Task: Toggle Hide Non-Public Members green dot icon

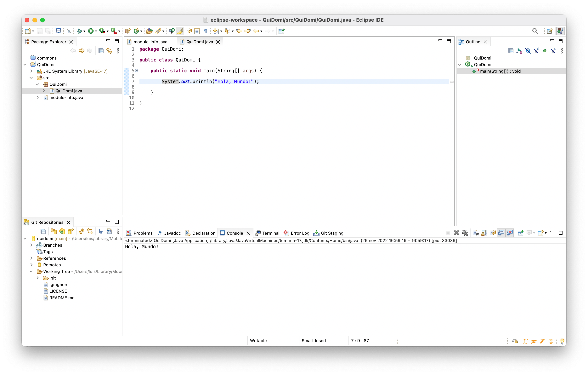Action: [x=545, y=51]
